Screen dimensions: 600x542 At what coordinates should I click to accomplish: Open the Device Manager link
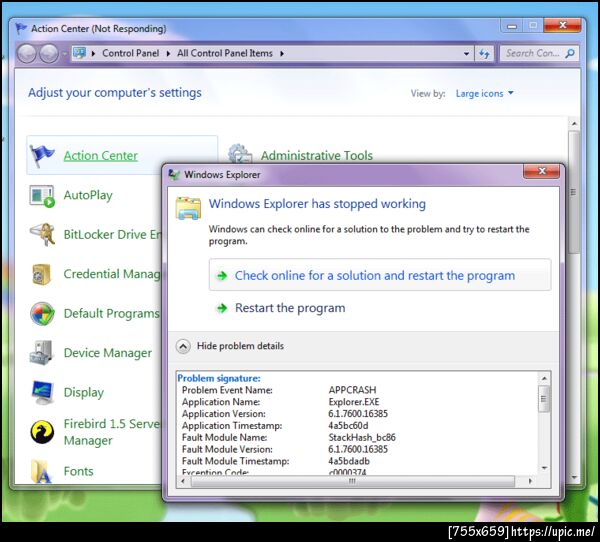(108, 353)
